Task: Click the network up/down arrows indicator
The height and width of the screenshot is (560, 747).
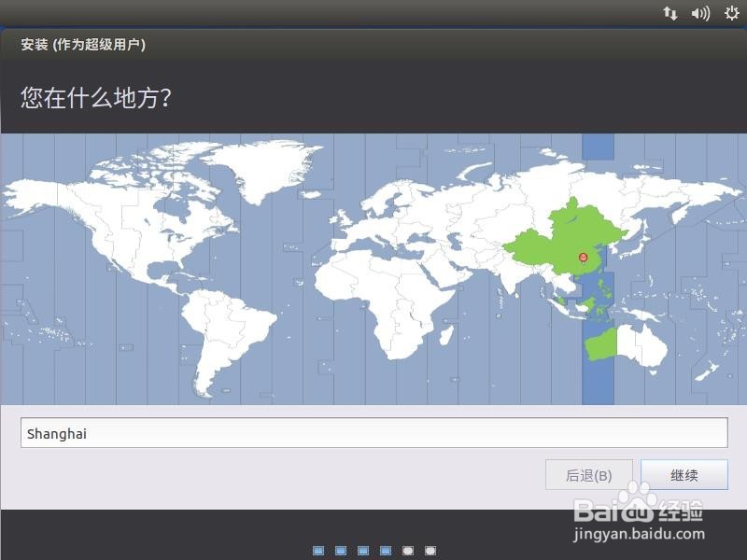Action: coord(671,13)
